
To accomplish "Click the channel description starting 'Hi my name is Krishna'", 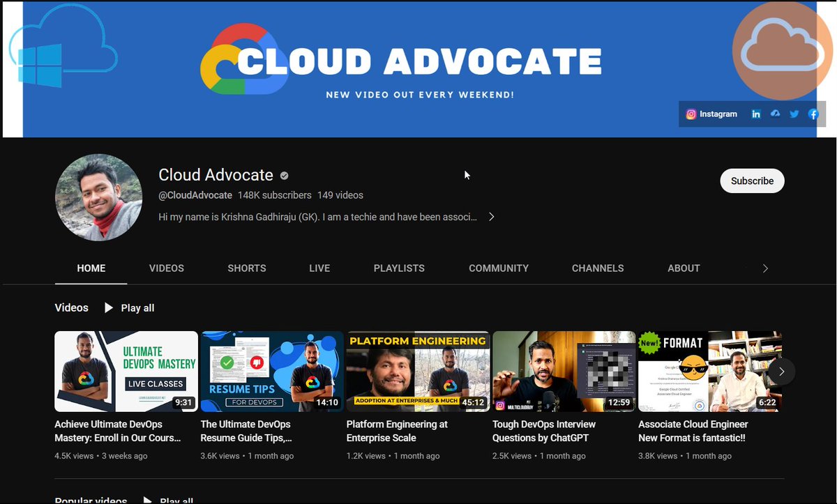I will click(x=318, y=217).
